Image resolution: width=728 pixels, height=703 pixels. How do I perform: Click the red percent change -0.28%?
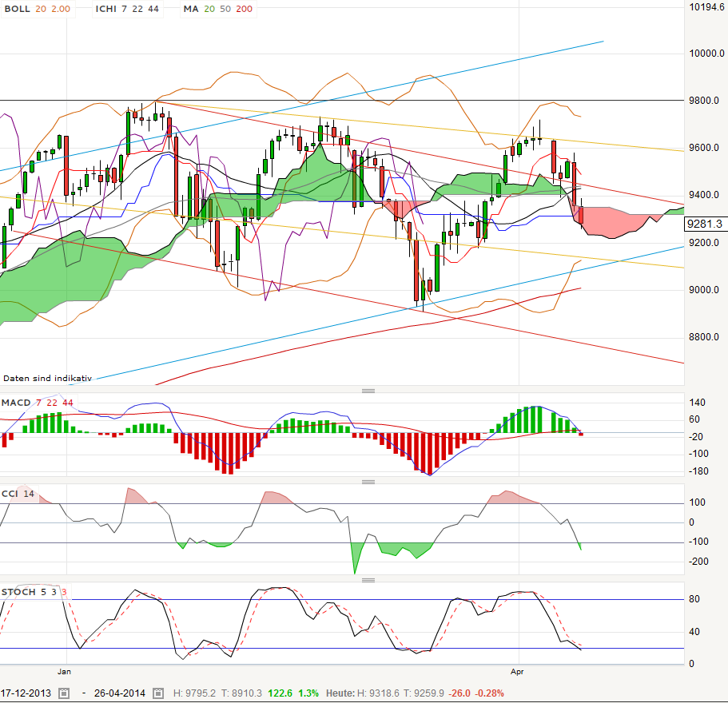489,693
